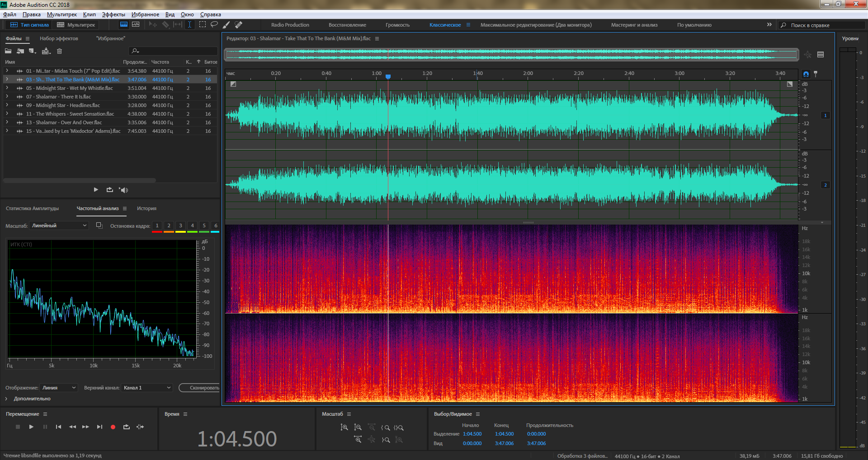This screenshot has height=460, width=868.
Task: Click Files panel horizontal scrollbar
Action: [x=80, y=180]
